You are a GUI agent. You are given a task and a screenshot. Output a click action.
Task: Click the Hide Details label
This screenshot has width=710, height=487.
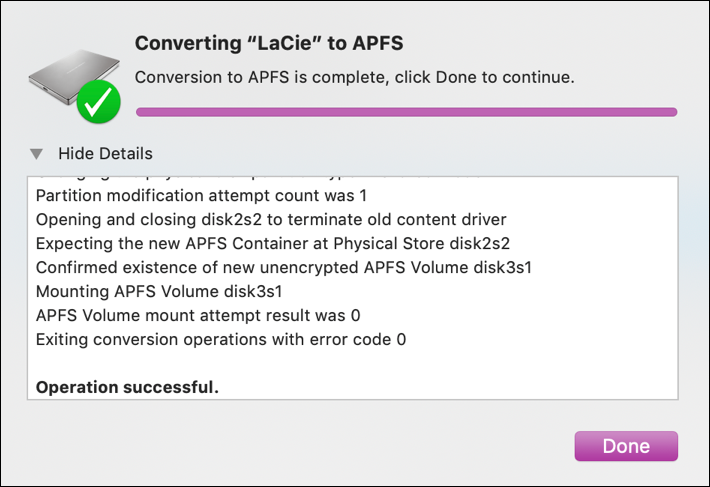[x=105, y=154]
